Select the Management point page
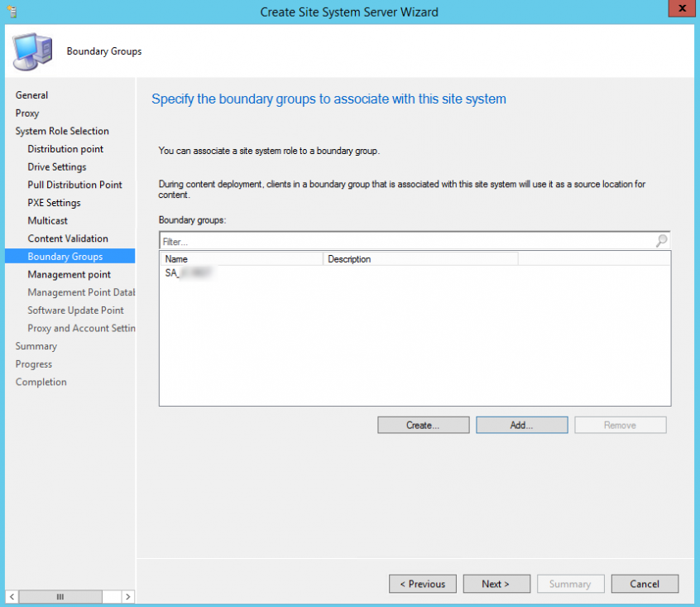The width and height of the screenshot is (700, 607). pos(70,274)
